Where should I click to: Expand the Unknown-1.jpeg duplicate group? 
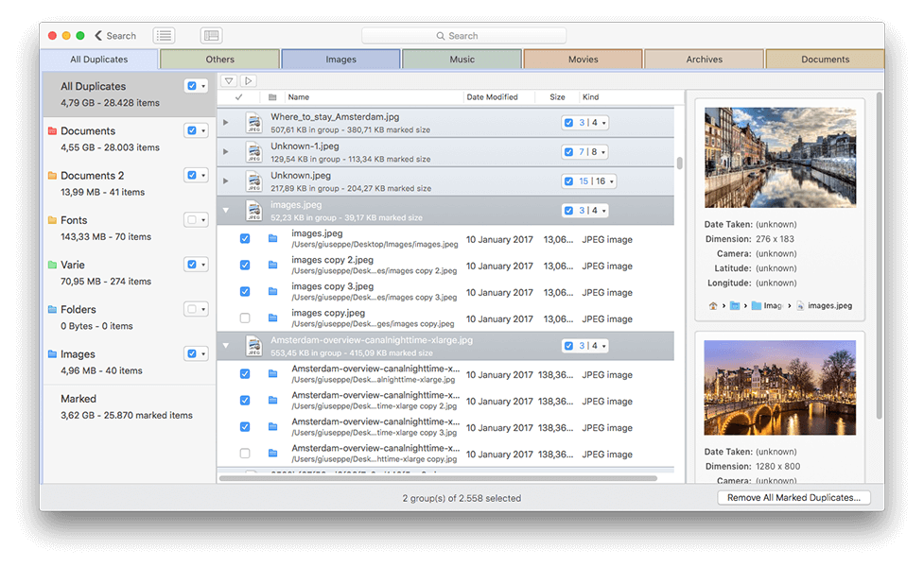pyautogui.click(x=224, y=151)
